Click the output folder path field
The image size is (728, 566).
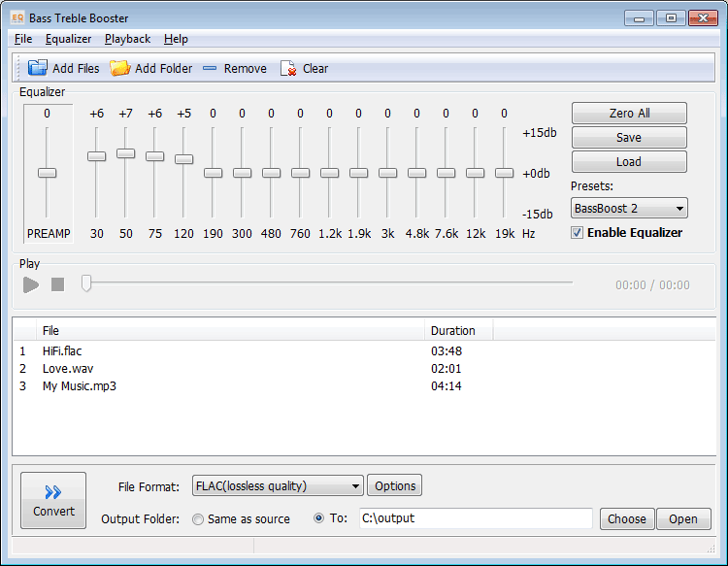[476, 518]
